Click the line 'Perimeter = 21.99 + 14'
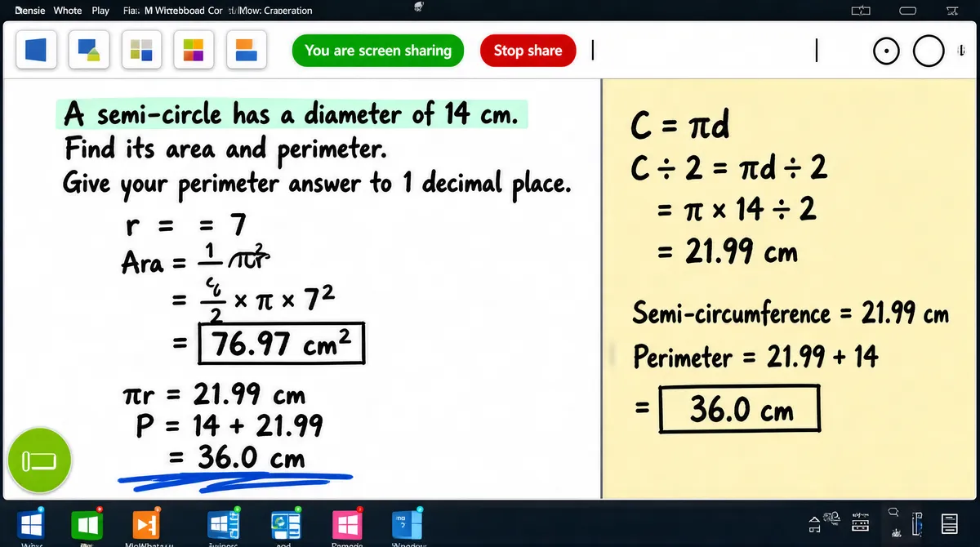The height and width of the screenshot is (547, 980). pyautogui.click(x=755, y=357)
